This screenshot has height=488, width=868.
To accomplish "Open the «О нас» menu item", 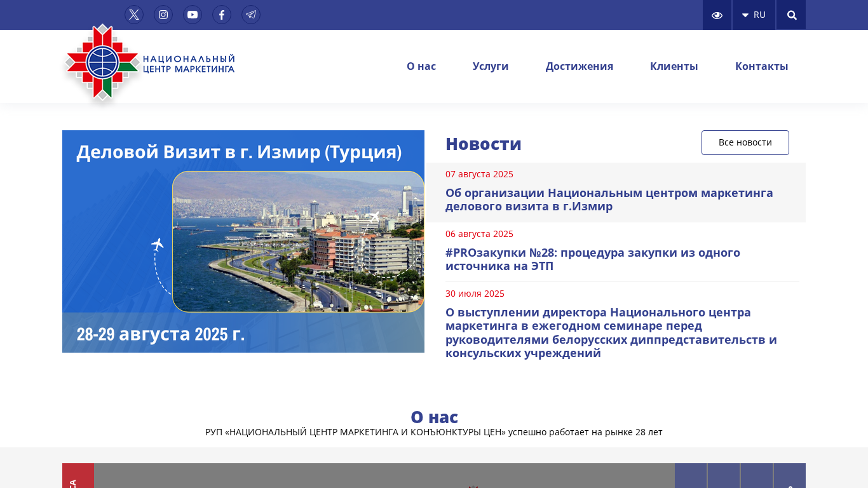I will click(x=421, y=66).
